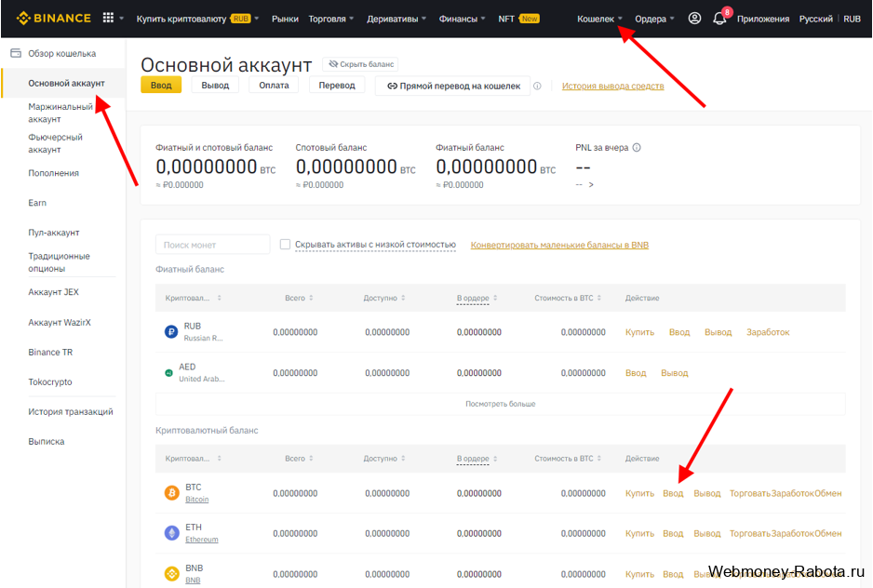
Task: Expand Посмотреть больше fiat row
Action: click(501, 404)
